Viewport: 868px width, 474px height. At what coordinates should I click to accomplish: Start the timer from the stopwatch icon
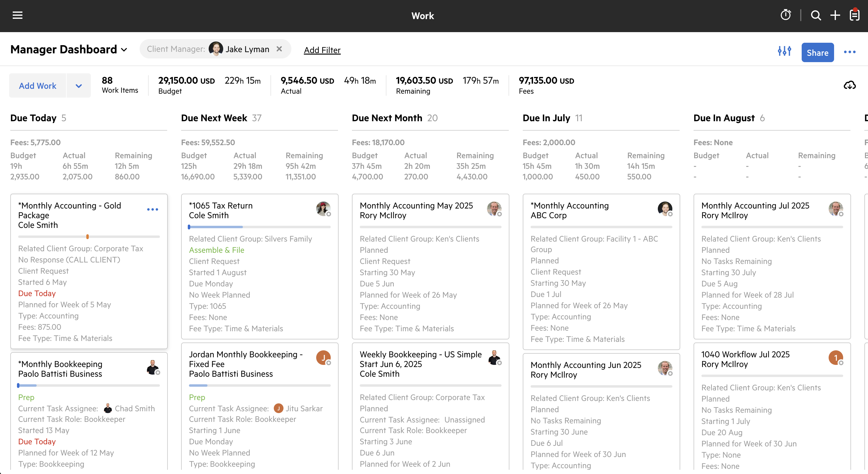point(785,15)
